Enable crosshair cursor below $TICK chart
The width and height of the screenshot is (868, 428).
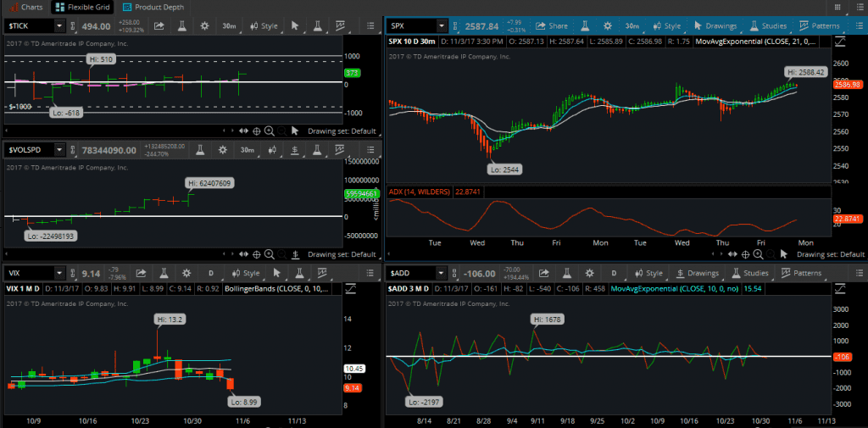257,131
